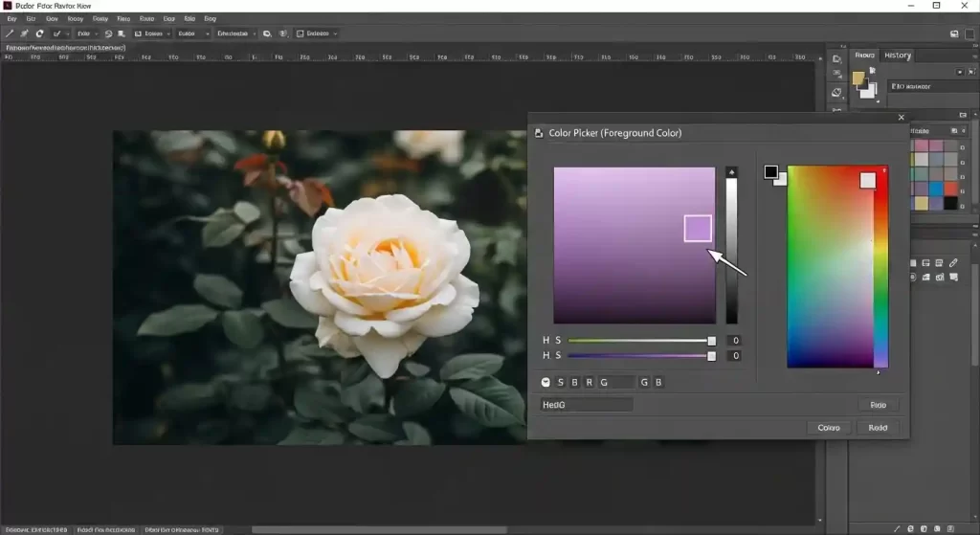Viewport: 980px width, 535px height.
Task: Click the last icon in the lower-right panel's bottom row
Action: pos(953,277)
